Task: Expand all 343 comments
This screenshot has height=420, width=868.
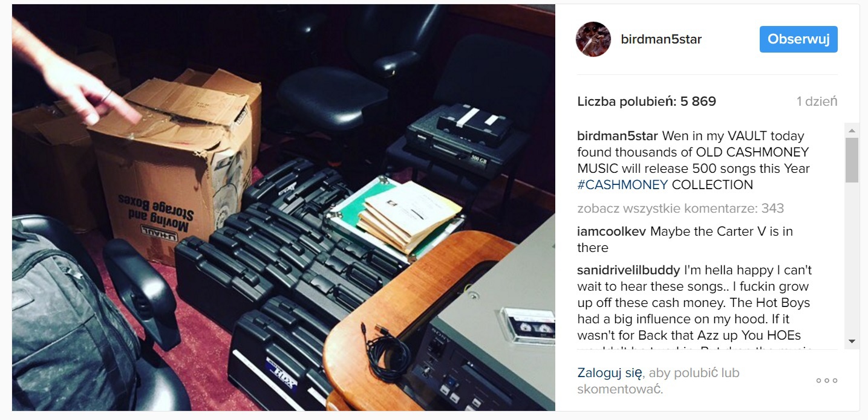Action: pyautogui.click(x=680, y=208)
